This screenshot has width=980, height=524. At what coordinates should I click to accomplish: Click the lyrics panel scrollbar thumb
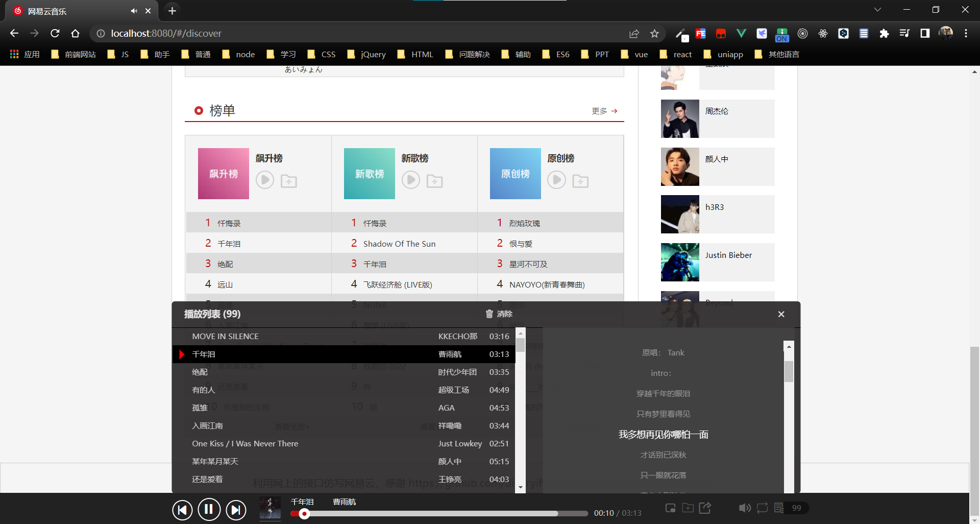point(789,371)
